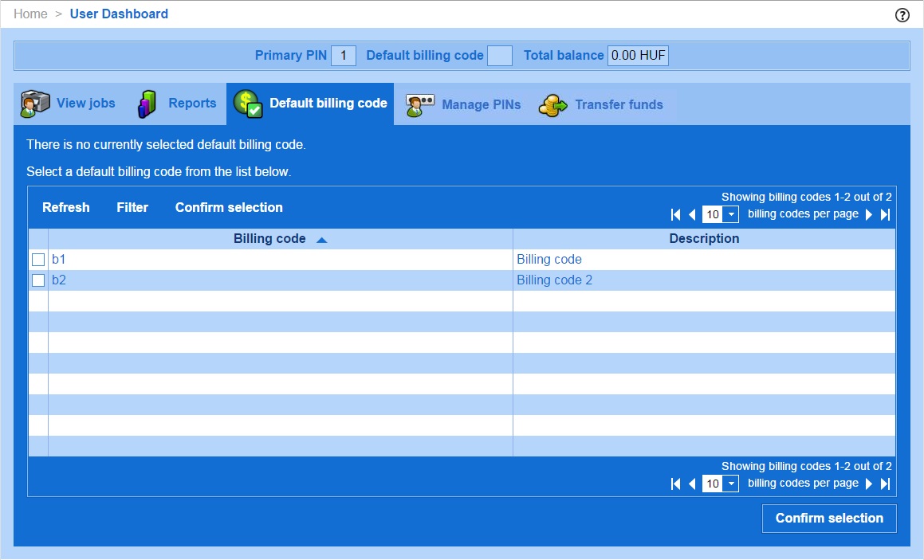Open the help via the question mark icon
The width and height of the screenshot is (924, 560).
[x=902, y=14]
